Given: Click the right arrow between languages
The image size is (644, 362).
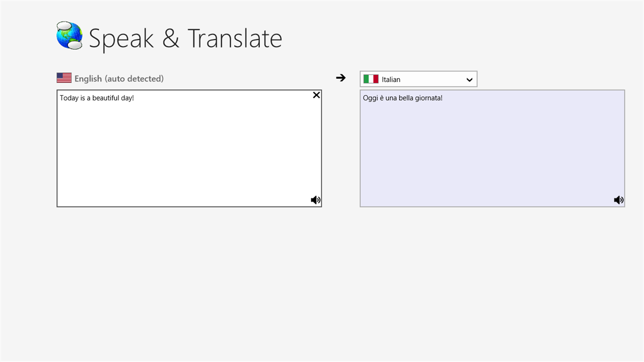Looking at the screenshot, I should click(341, 78).
